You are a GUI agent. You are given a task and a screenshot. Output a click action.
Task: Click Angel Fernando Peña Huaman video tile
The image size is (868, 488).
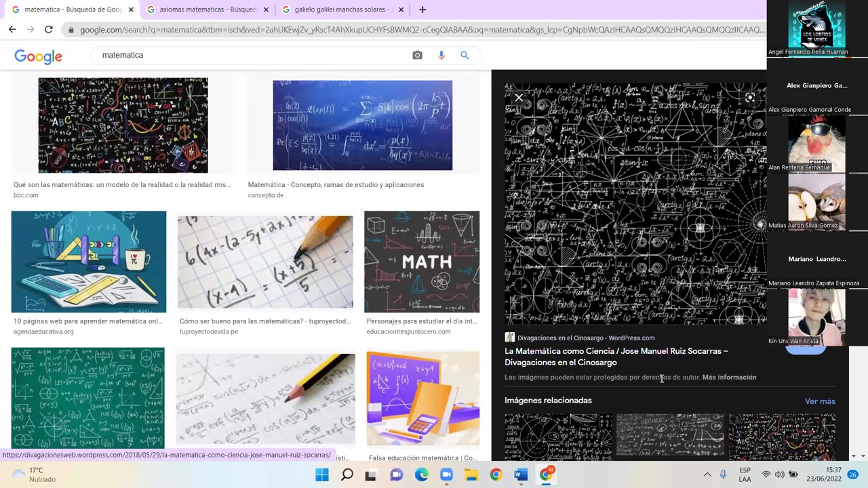click(x=817, y=28)
